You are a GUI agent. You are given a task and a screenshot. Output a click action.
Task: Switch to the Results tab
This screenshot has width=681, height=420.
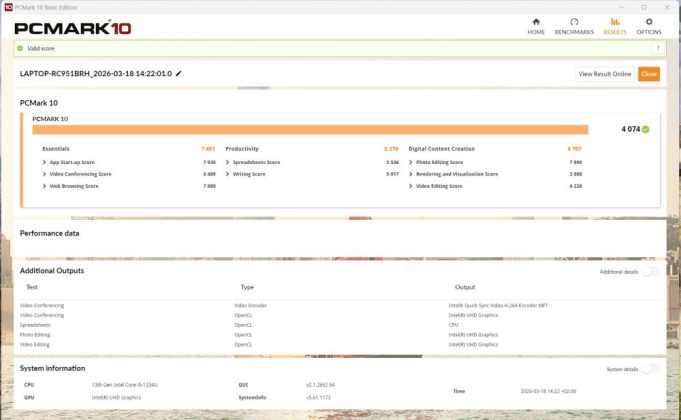click(615, 25)
